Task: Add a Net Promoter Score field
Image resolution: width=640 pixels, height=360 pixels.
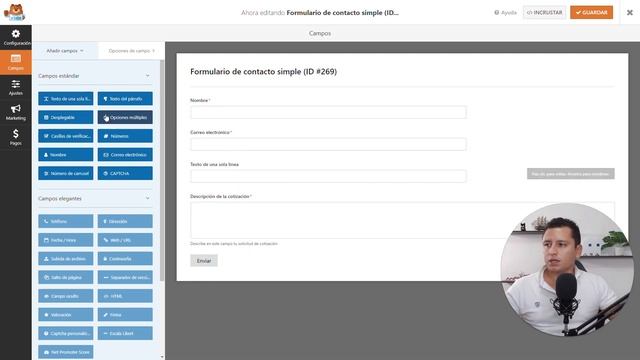Action: tap(66, 352)
